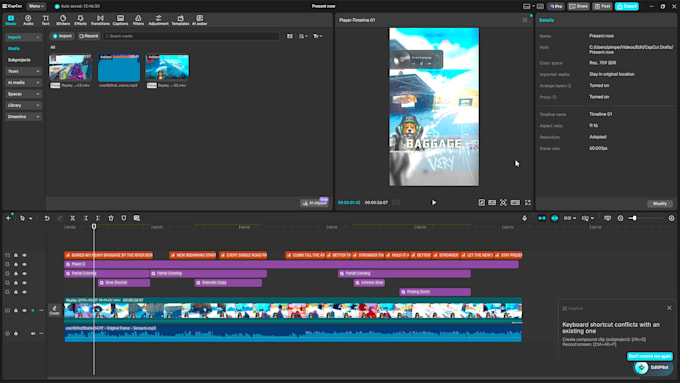680x383 pixels.
Task: Open the media sort dropdown
Action: (x=303, y=36)
